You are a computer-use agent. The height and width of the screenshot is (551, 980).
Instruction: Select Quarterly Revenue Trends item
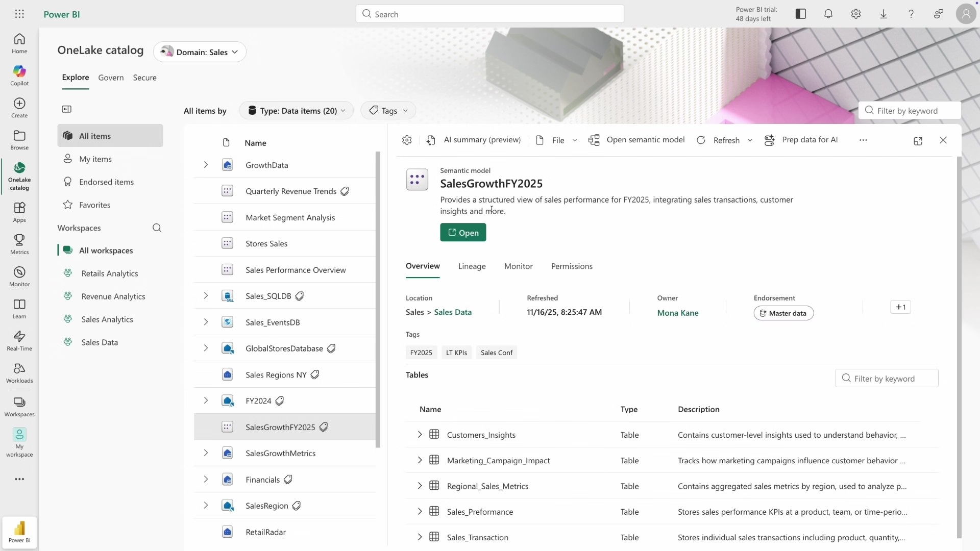284,191
